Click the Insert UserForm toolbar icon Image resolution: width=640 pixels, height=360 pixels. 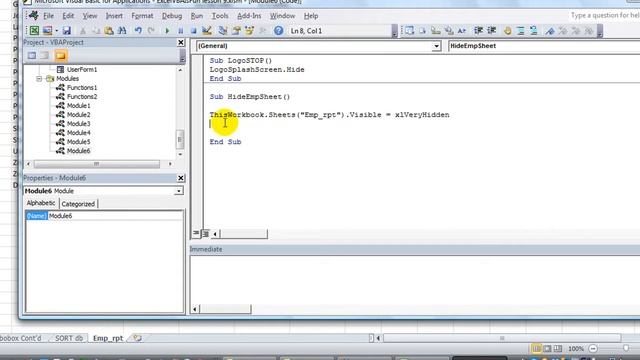[x=47, y=31]
